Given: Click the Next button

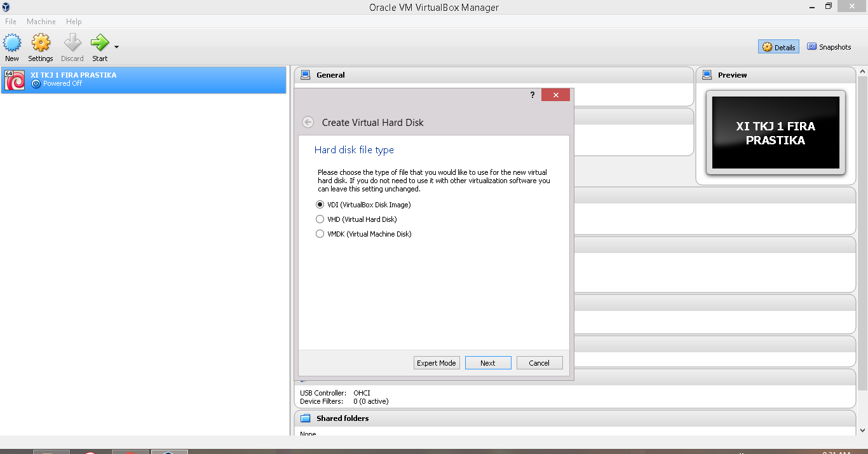Looking at the screenshot, I should tap(488, 363).
